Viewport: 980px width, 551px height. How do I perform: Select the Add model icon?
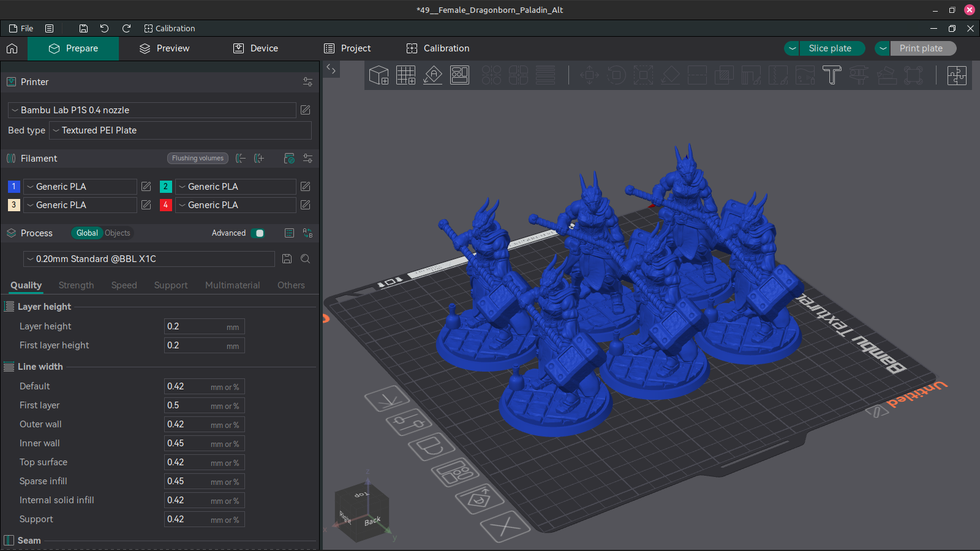point(379,75)
